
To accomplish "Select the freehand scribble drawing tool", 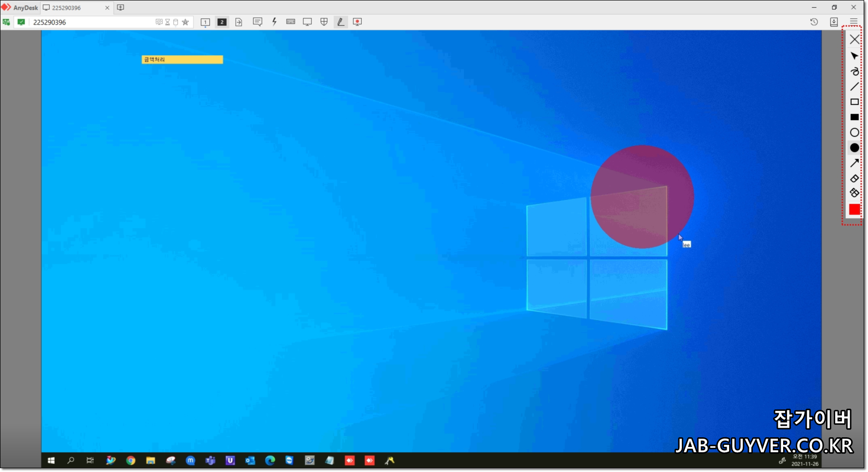I will click(x=854, y=71).
